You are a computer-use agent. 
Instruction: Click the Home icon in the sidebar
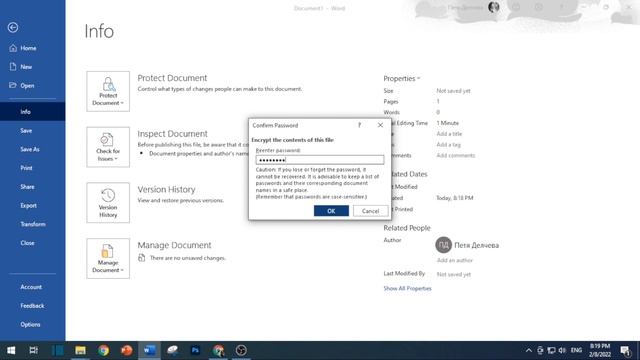coord(13,48)
